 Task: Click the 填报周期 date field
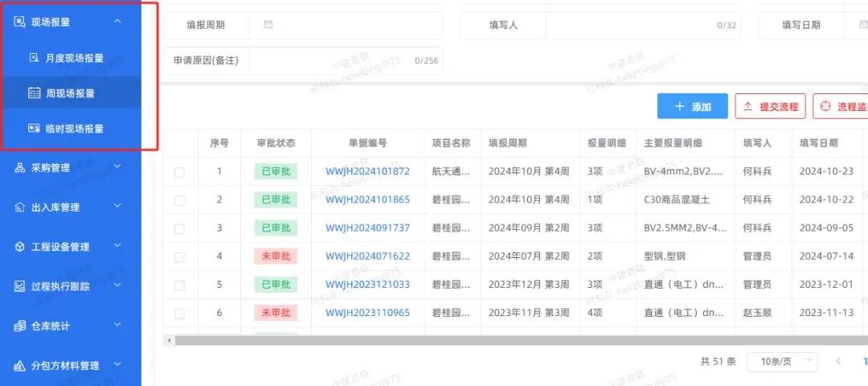(x=346, y=25)
